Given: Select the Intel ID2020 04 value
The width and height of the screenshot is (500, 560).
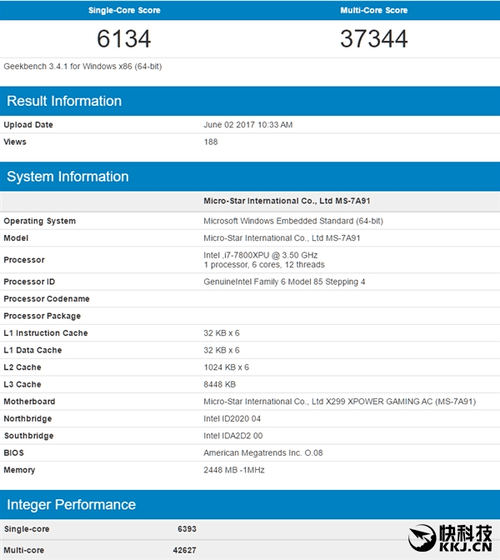Looking at the screenshot, I should point(232,419).
